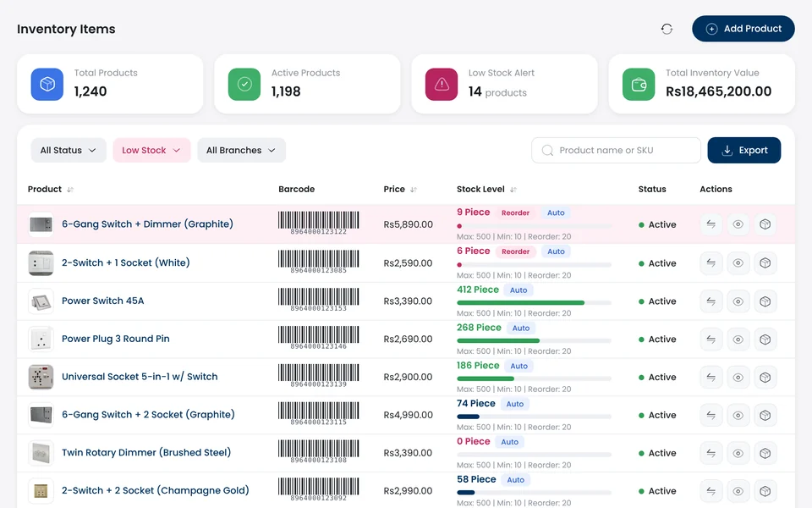Click the transfer arrows icon for Power Plug 3 Round Pin

pos(711,340)
